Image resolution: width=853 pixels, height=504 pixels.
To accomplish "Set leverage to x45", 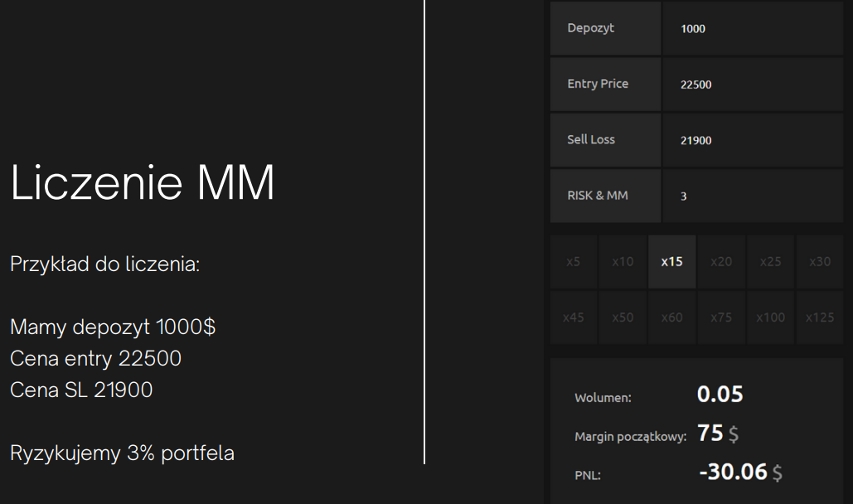I will coord(574,317).
